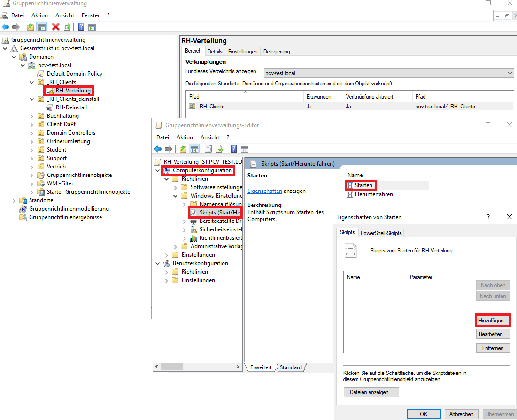Click the green Refresh icon in the main toolbar
The width and height of the screenshot is (517, 420).
click(x=67, y=27)
